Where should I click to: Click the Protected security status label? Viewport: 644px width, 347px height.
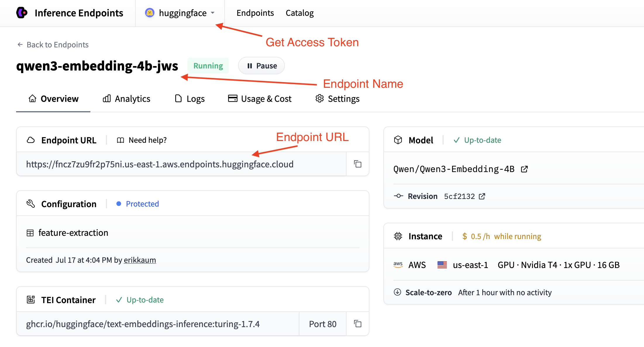pyautogui.click(x=142, y=204)
